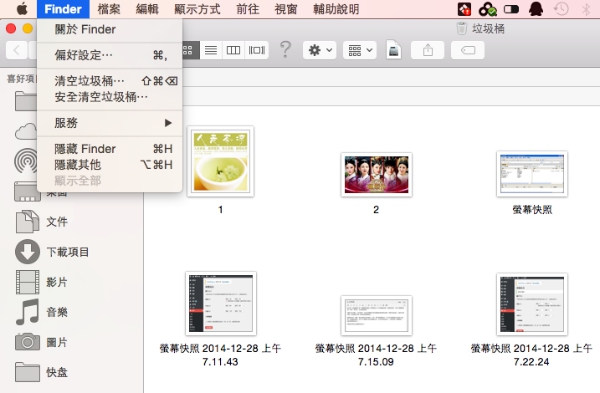
Task: Open the 輔助說明 menu
Action: pos(336,9)
